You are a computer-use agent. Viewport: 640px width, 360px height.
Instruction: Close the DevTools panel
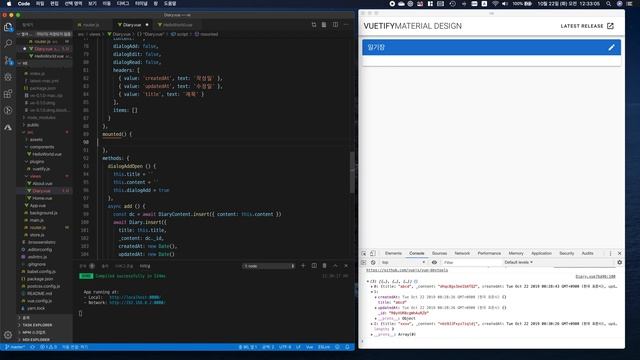[619, 253]
